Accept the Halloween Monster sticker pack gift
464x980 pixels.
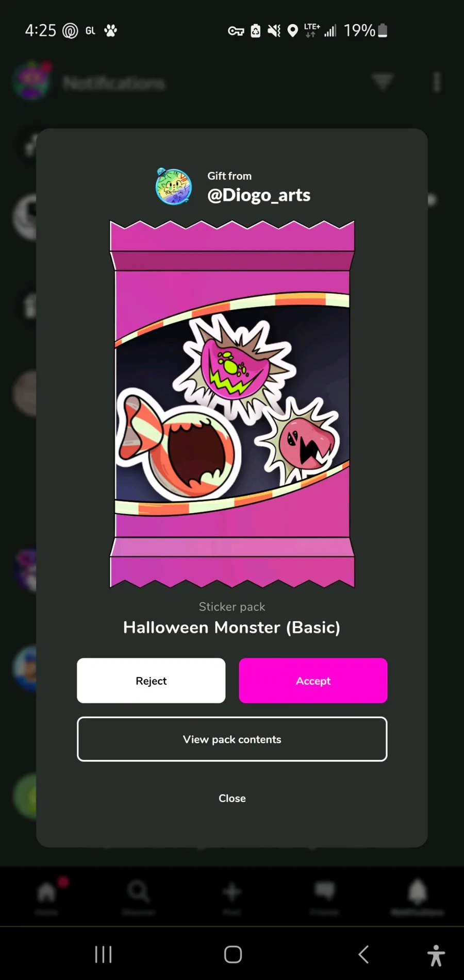[313, 680]
